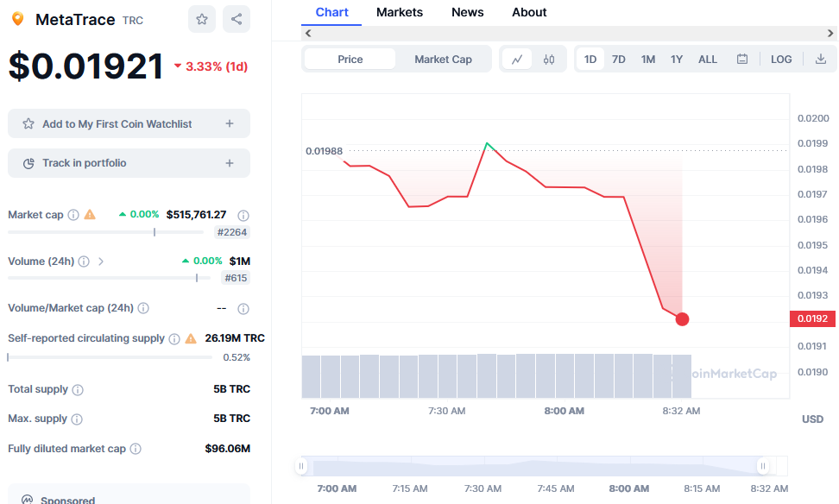Toggle chart to Market Cap view
This screenshot has width=839, height=504.
point(443,60)
